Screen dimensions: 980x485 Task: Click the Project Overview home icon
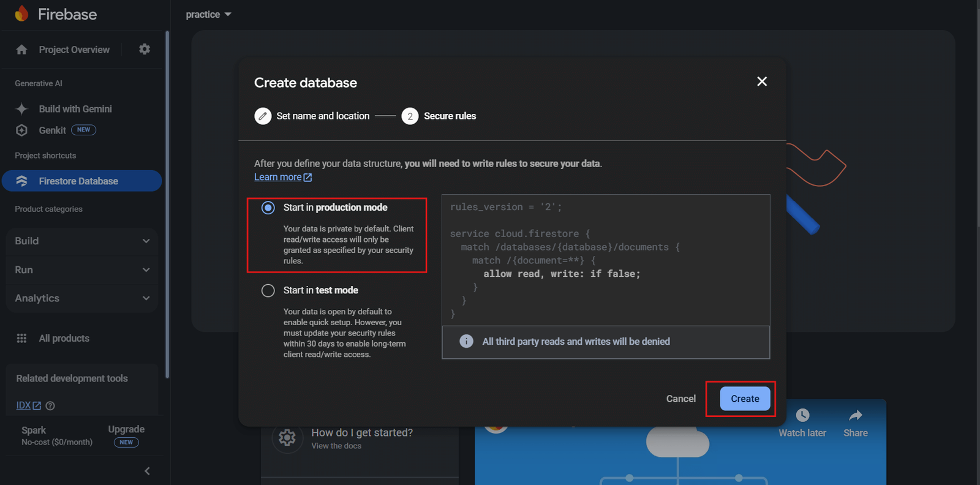[x=21, y=50]
